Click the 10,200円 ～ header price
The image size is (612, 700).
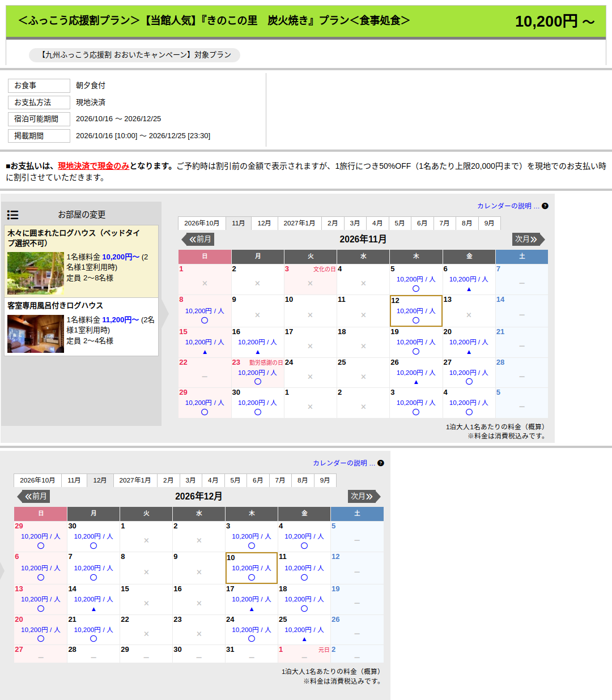pos(555,22)
